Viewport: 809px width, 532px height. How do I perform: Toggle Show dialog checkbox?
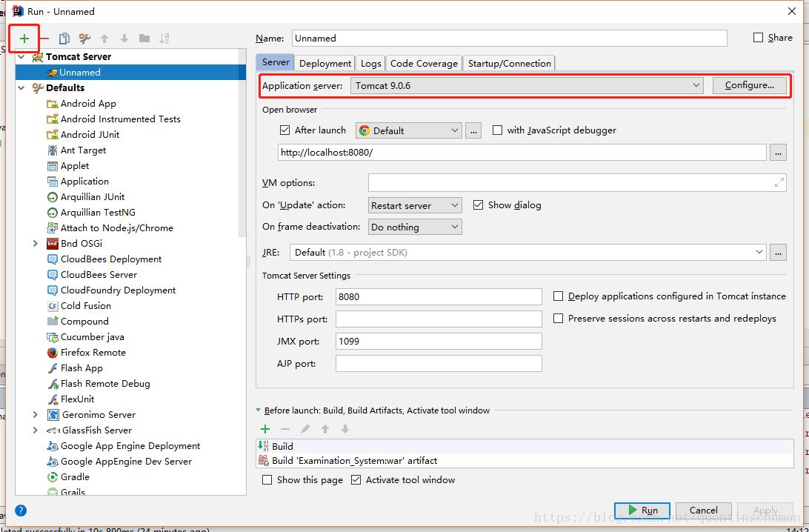tap(479, 205)
